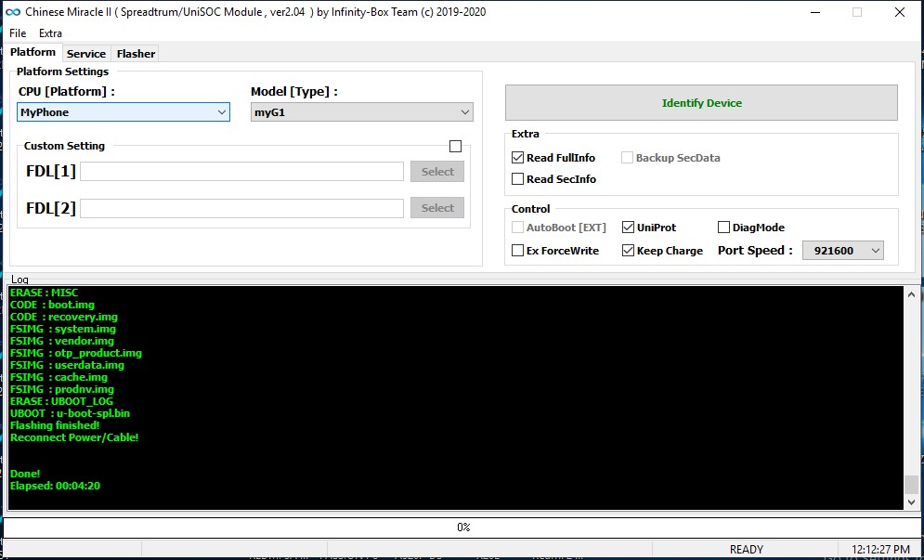Expand the CPU [Platform] dropdown showing MyPhone
The image size is (924, 560).
pos(124,112)
